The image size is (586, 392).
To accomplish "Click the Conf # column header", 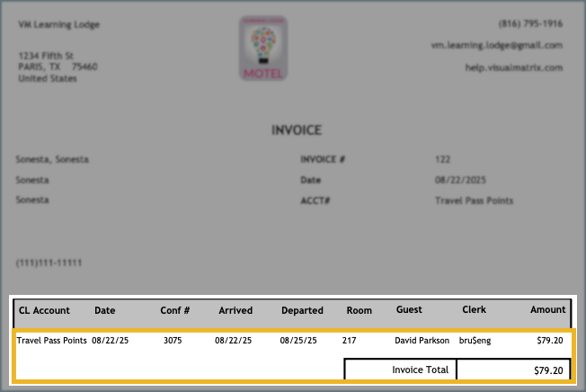I will [x=174, y=310].
